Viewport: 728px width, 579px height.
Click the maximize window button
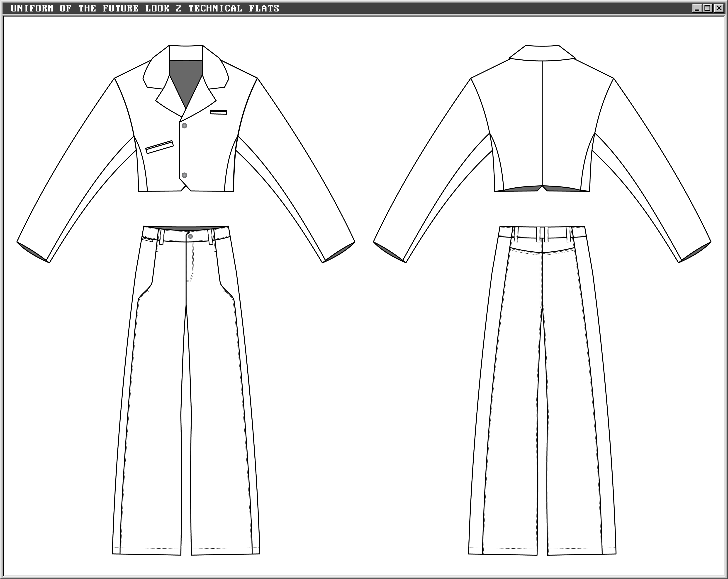tap(707, 8)
